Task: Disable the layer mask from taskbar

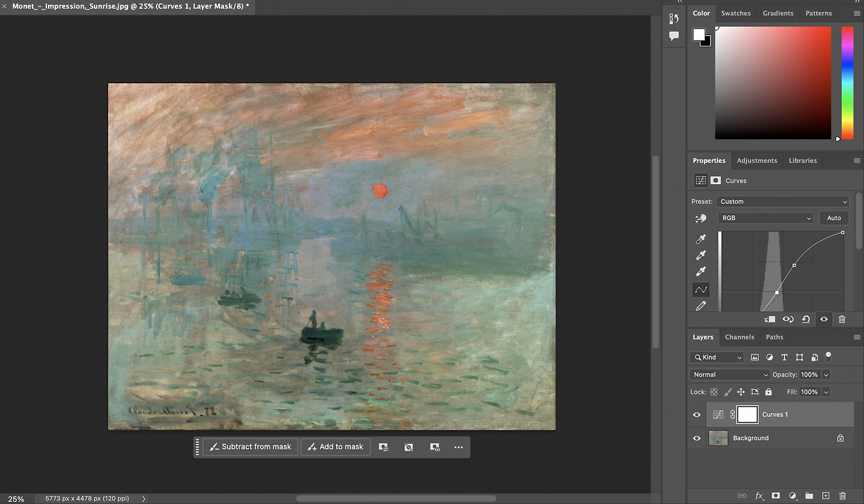Action: click(x=408, y=447)
